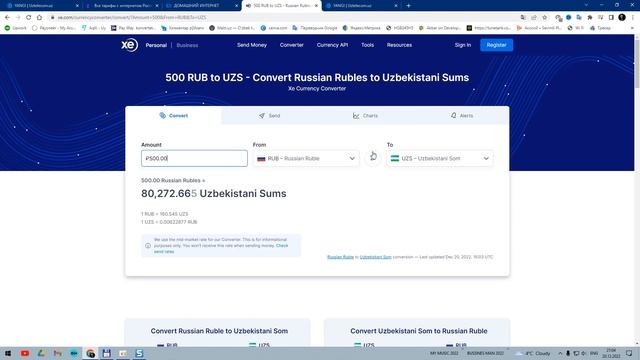Expand the To dropdown chevron arrow

(486, 158)
